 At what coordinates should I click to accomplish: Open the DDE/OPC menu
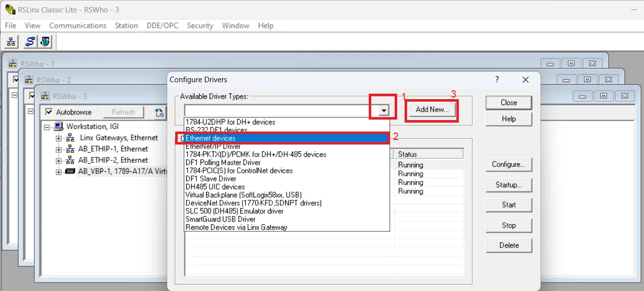(163, 25)
